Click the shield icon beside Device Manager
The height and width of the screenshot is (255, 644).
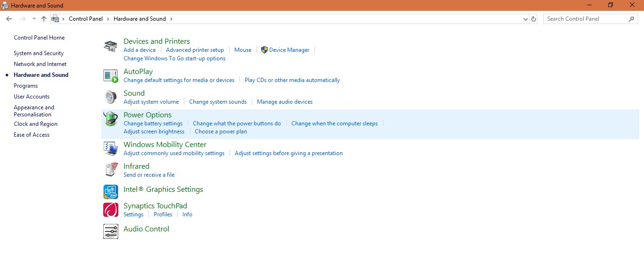(264, 49)
